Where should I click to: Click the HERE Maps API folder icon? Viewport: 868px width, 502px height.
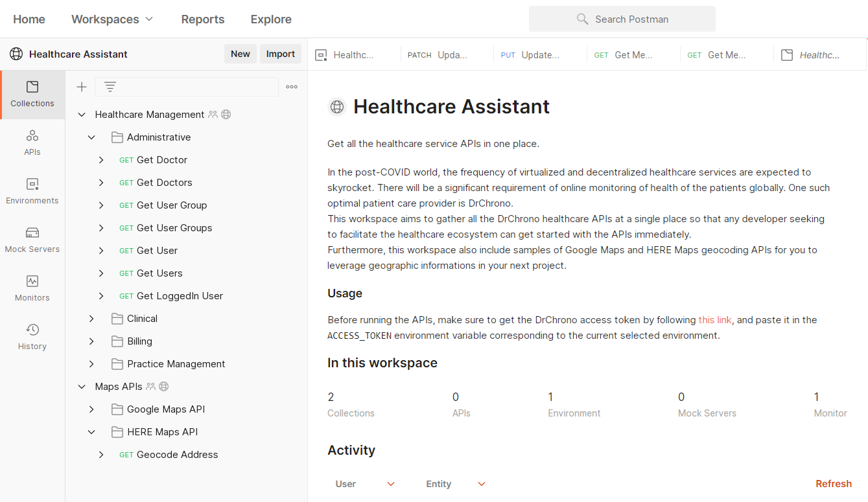(x=117, y=432)
